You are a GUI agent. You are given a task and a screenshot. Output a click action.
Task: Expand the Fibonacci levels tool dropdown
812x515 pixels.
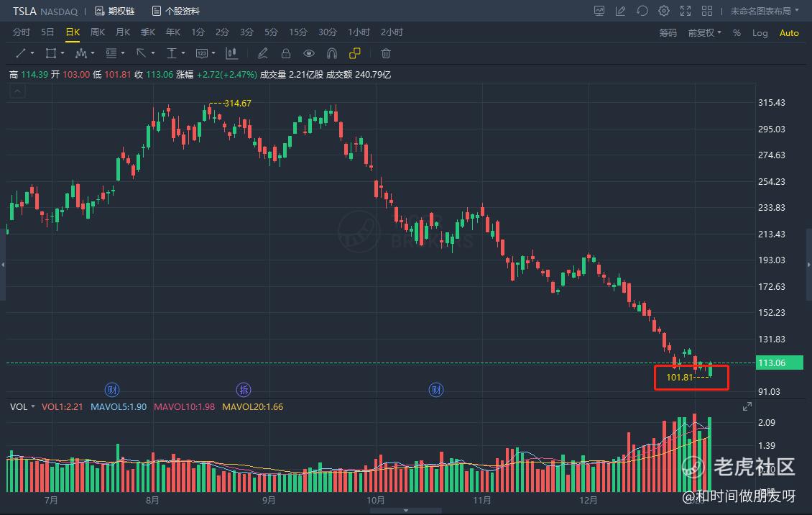pyautogui.click(x=122, y=53)
